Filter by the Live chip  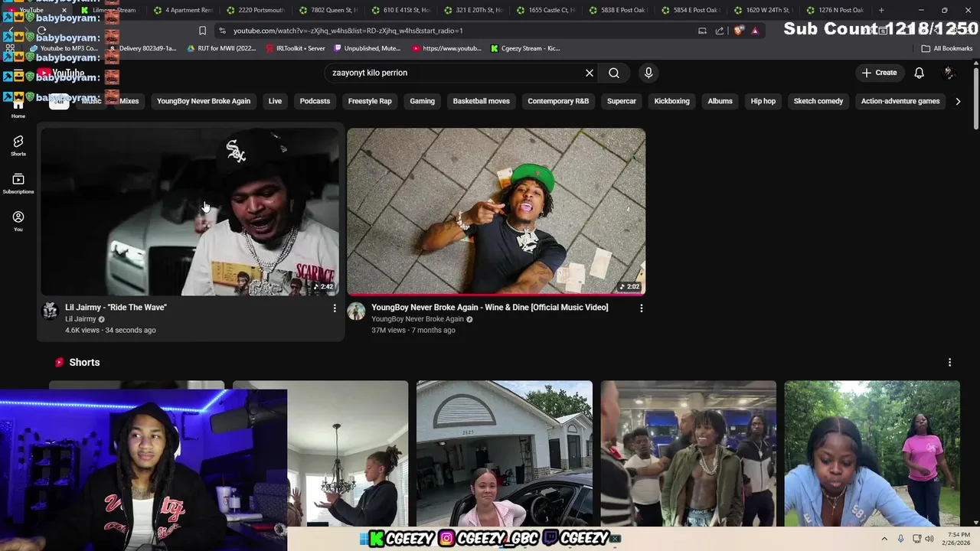275,101
